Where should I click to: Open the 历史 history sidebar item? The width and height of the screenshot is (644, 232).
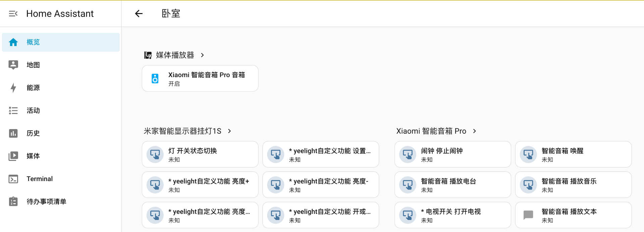click(x=61, y=133)
